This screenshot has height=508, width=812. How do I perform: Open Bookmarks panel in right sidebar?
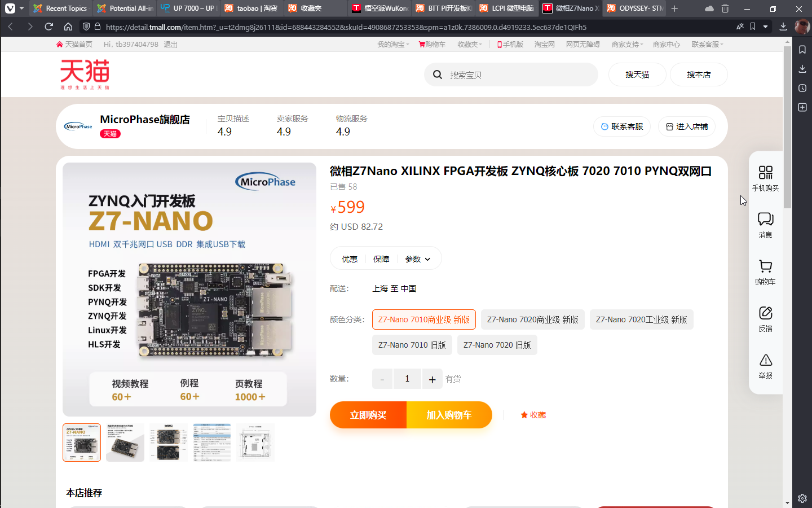(802, 50)
